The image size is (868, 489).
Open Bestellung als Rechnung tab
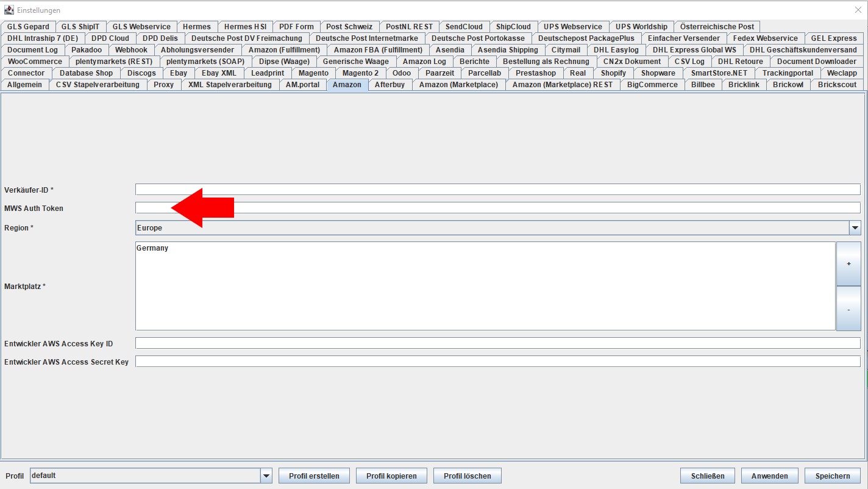pos(546,61)
